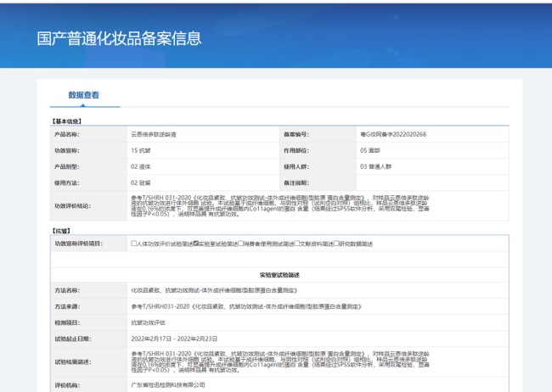Click the 国产普通化妆品备案信息 page title
The image size is (552, 392).
pyautogui.click(x=119, y=38)
